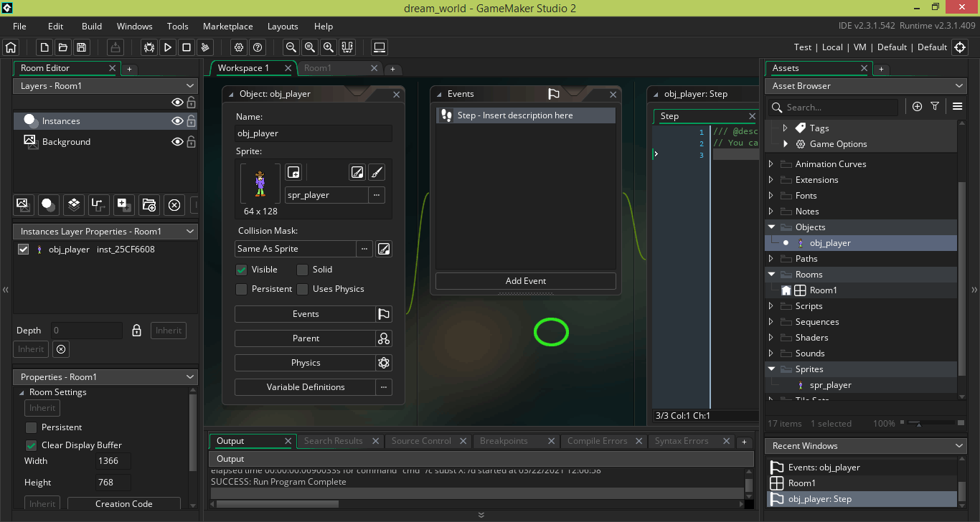Click the asset Search field

coord(832,108)
